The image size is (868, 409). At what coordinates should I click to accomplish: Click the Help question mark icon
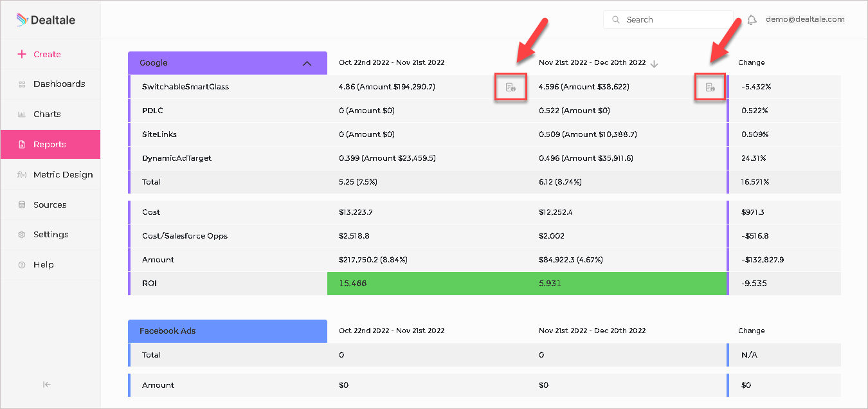coord(22,265)
